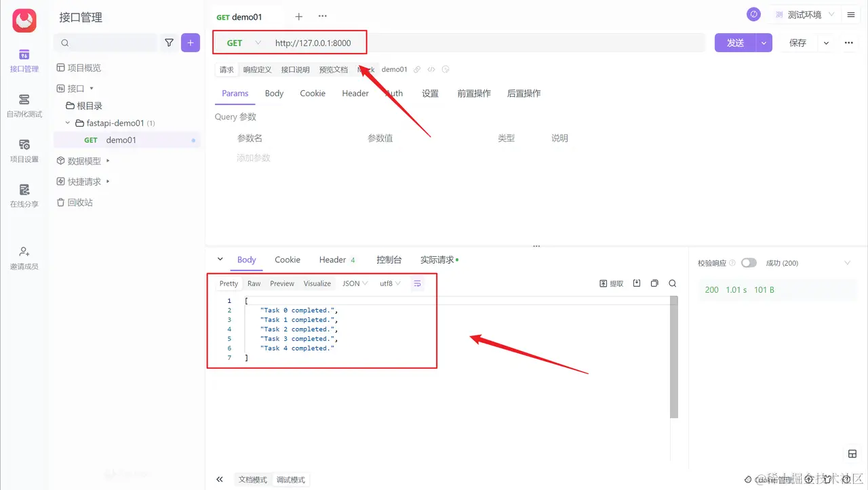868x490 pixels.
Task: Click the purple sync refresh icon
Action: pos(753,14)
